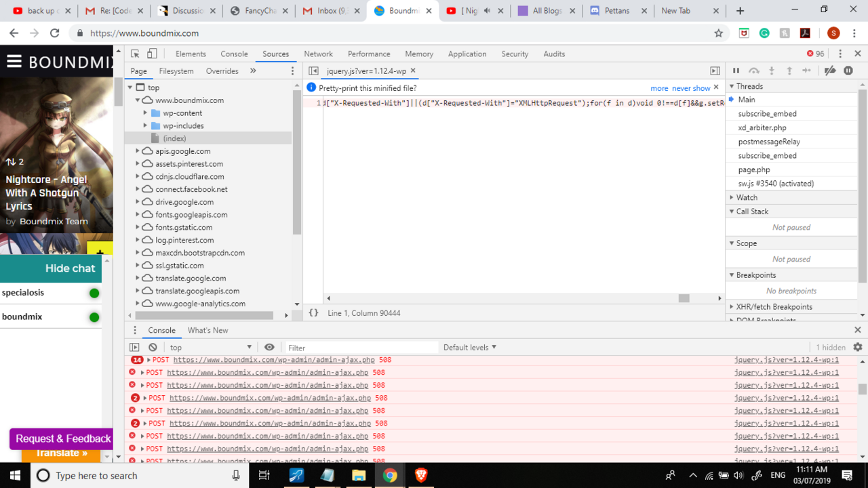Click the Request & Feedback button
868x488 pixels.
pos(61,439)
